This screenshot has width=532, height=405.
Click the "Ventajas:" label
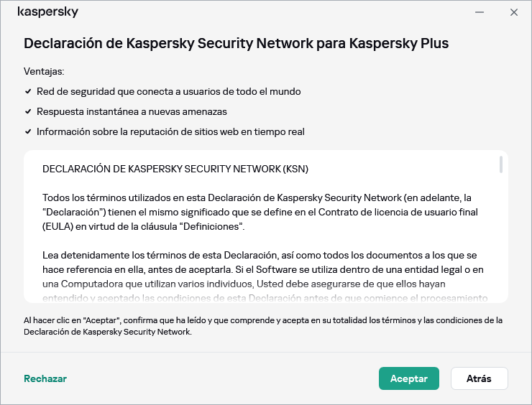[x=44, y=72]
